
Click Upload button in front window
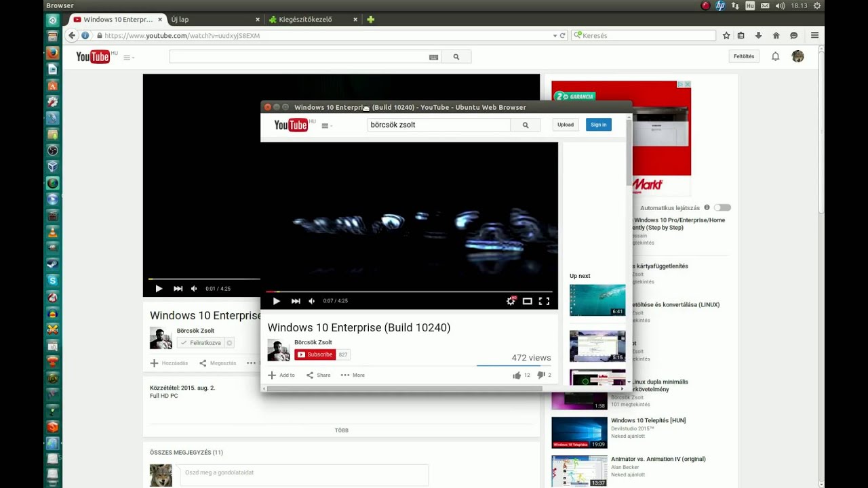(x=566, y=125)
